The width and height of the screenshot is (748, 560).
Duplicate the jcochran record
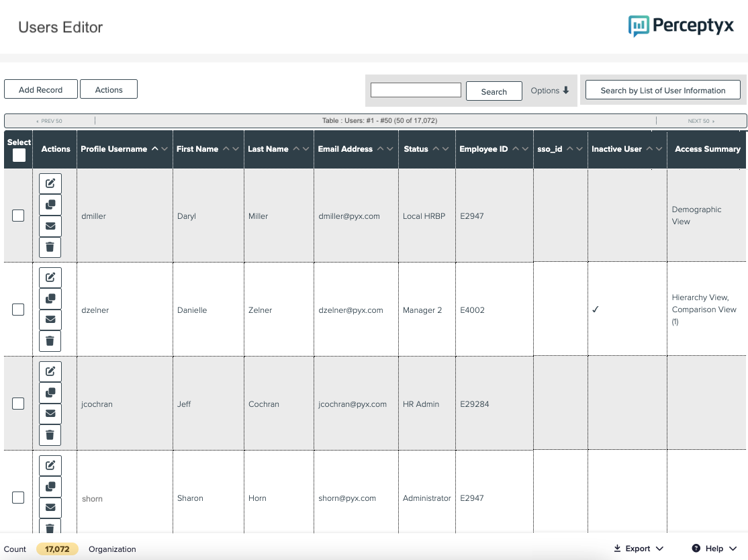coord(50,393)
